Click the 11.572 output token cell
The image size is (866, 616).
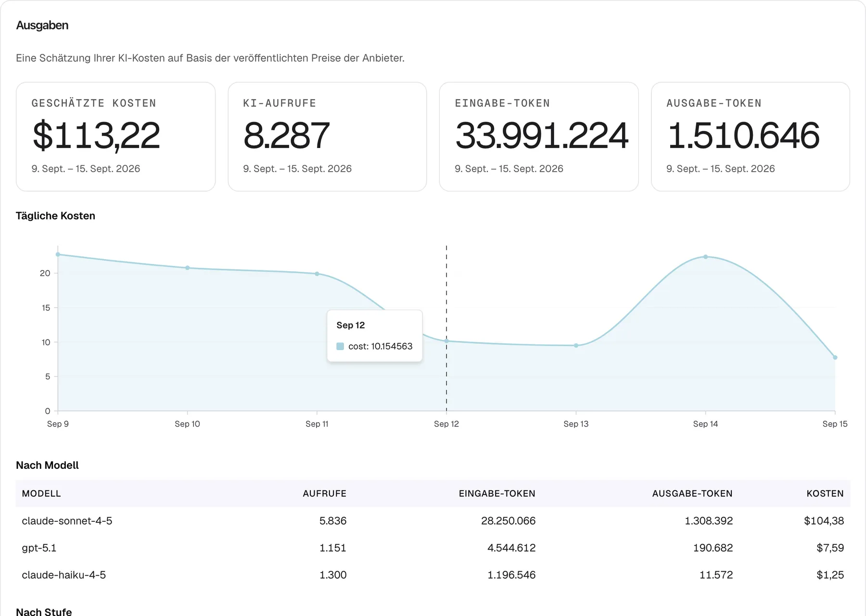click(x=716, y=575)
